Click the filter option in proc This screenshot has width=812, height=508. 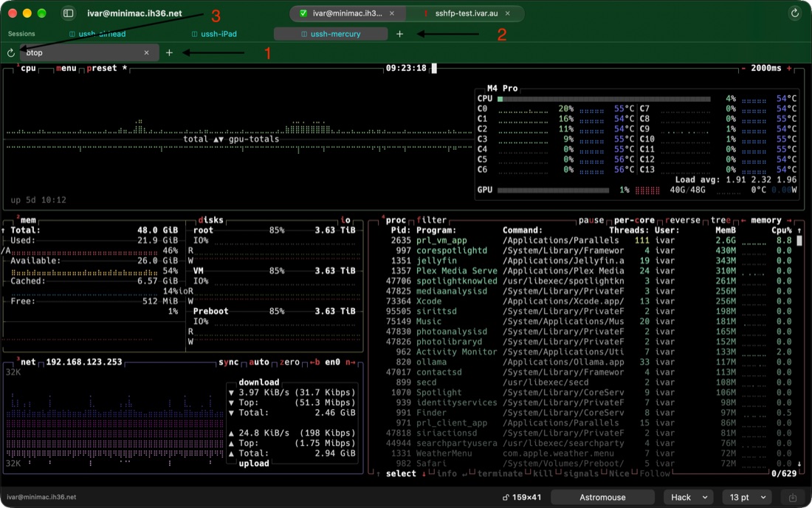click(x=431, y=220)
